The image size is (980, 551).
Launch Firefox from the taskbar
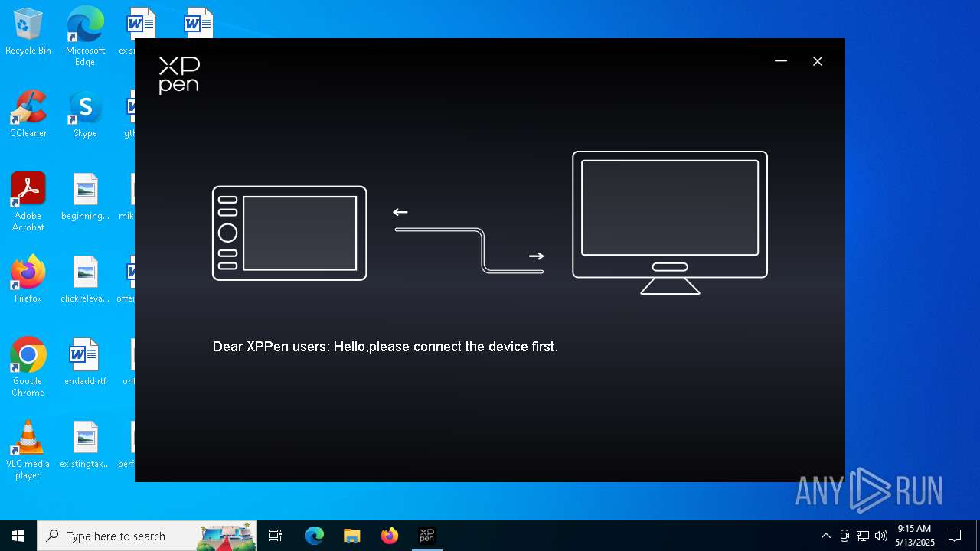(390, 536)
